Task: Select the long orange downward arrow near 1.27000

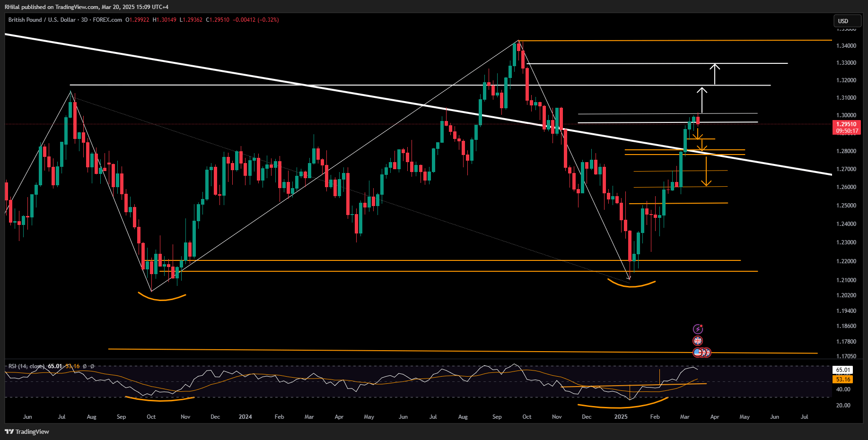Action: 706,171
